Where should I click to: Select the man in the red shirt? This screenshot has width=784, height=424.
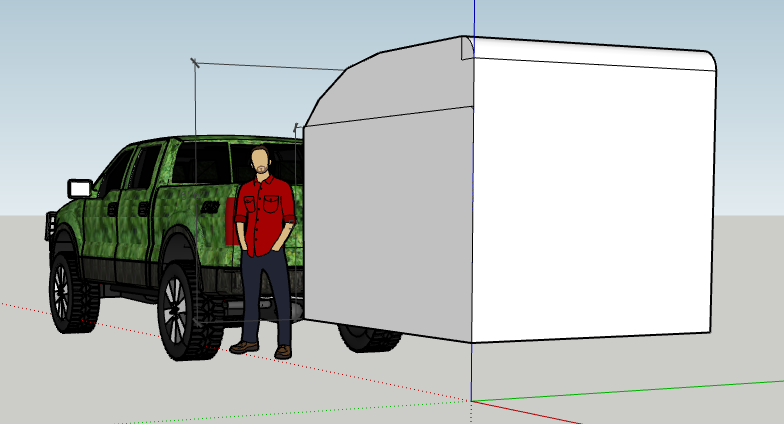264,252
